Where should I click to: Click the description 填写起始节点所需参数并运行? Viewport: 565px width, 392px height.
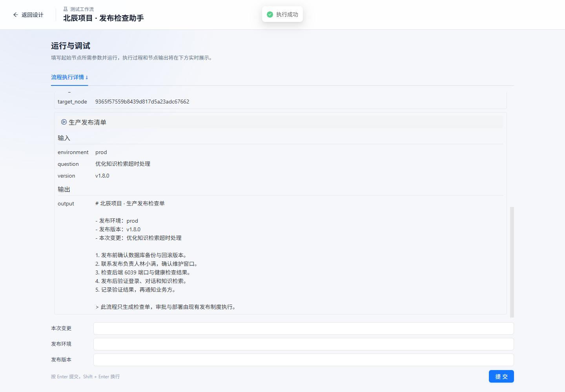pos(132,58)
